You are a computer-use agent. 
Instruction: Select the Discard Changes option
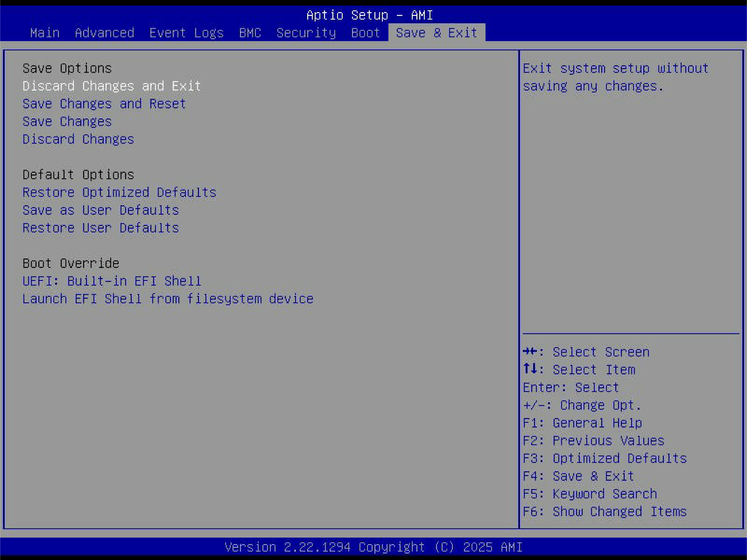78,139
